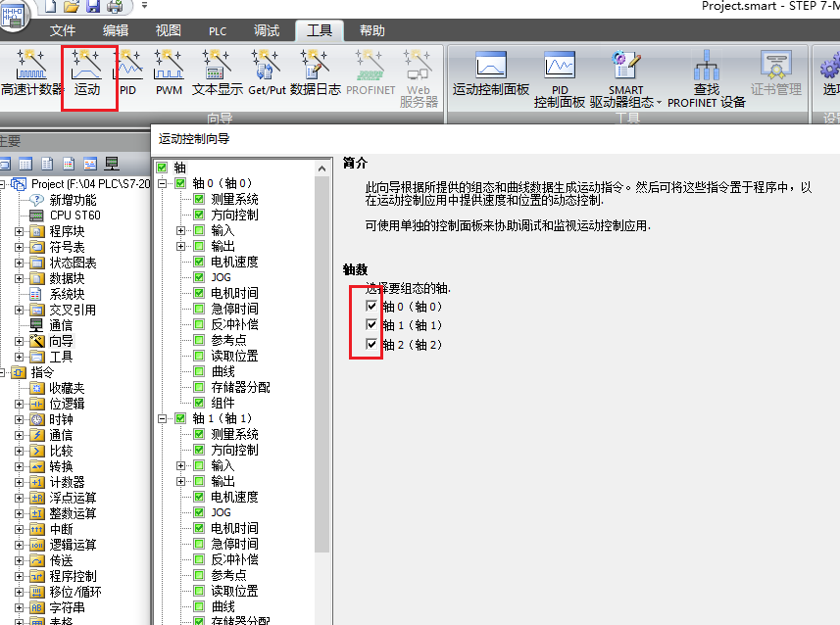Screen dimensions: 840x625
Task: Open the 文件 menu tab
Action: tap(63, 30)
